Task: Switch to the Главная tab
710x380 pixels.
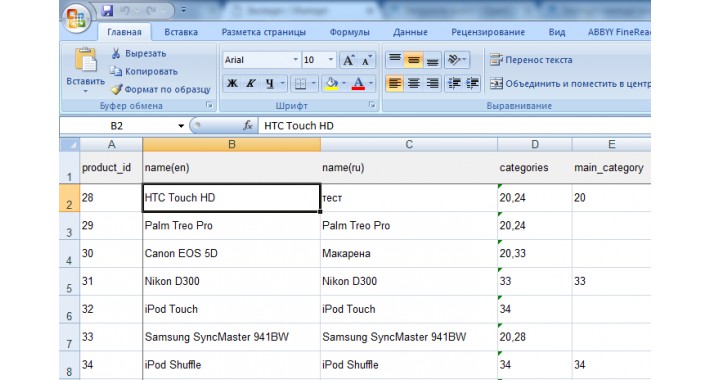Action: tap(124, 32)
